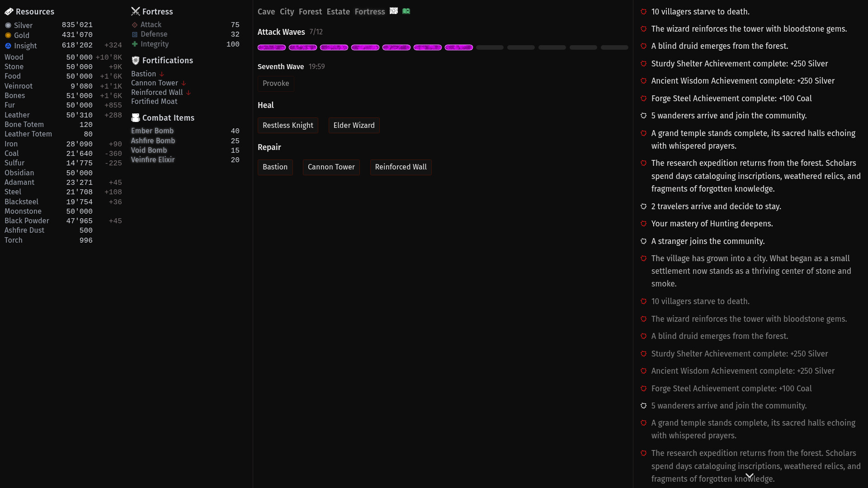Viewport: 868px width, 488px height.
Task: Click the Combat Items heading icon
Action: (136, 118)
